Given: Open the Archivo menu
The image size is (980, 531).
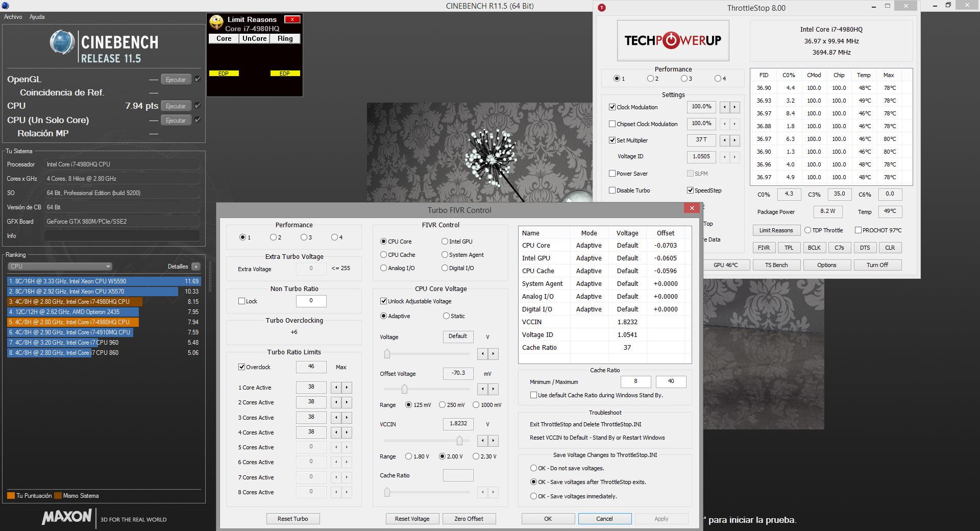Looking at the screenshot, I should click(13, 17).
